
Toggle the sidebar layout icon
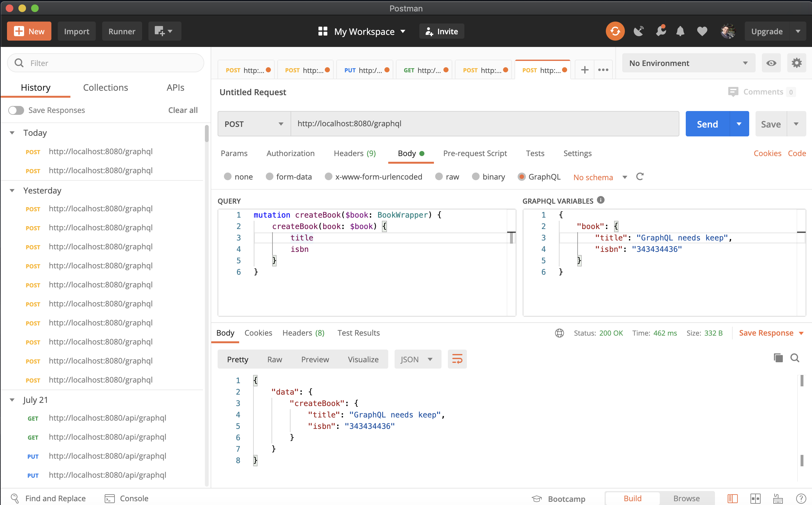(732, 499)
